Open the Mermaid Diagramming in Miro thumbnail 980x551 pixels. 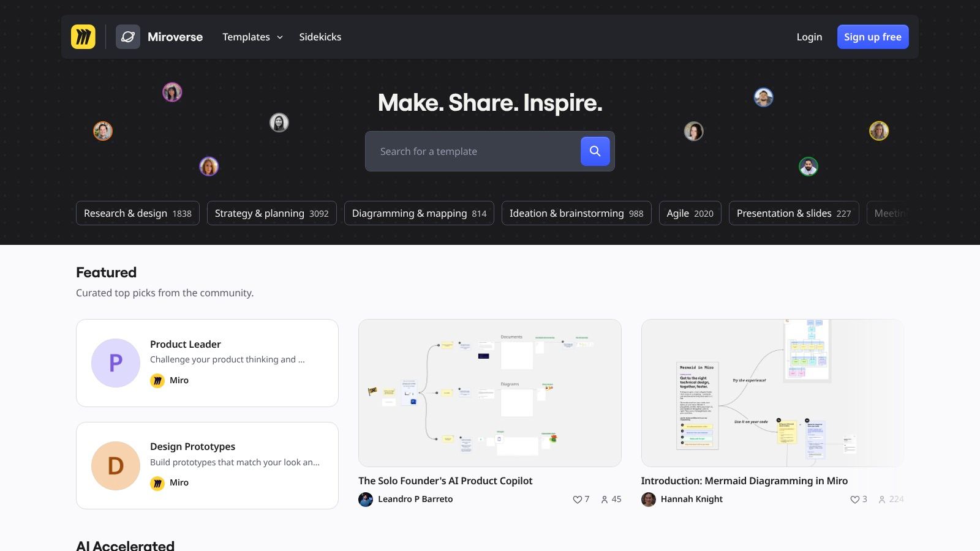772,393
